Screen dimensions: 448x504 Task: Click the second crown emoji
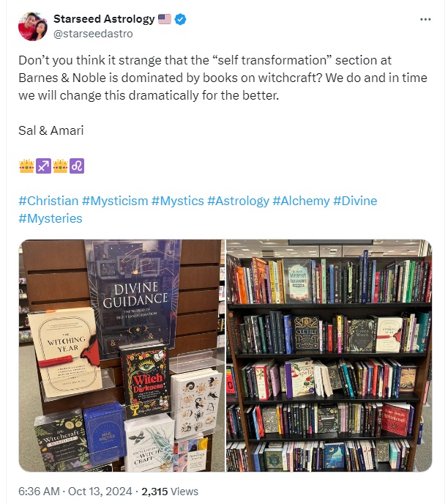click(60, 166)
